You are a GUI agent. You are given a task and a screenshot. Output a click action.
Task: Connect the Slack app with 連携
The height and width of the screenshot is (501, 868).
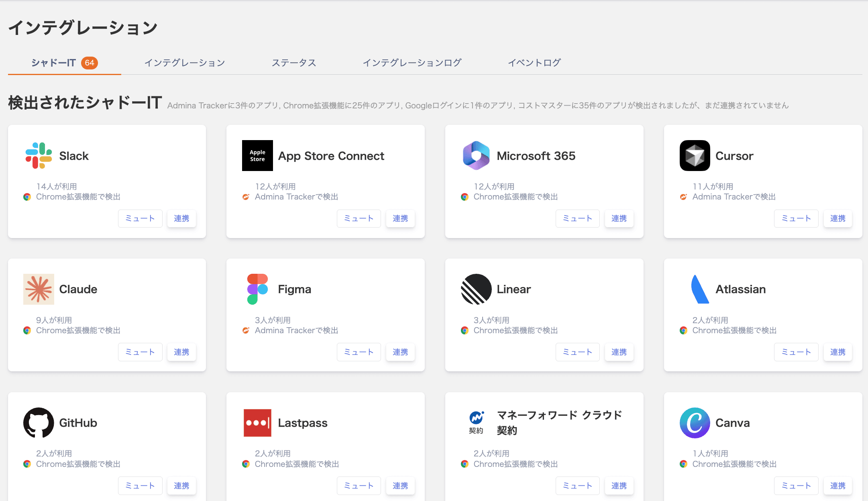[181, 218]
